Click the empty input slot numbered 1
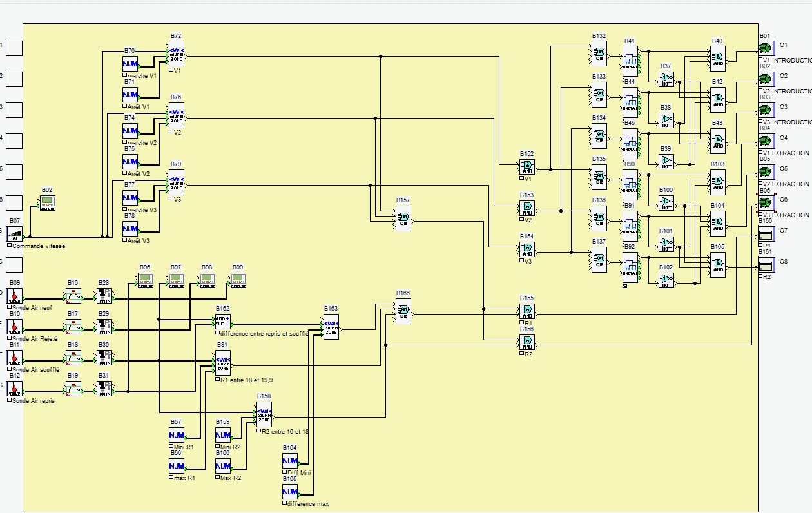The image size is (812, 513). click(14, 47)
